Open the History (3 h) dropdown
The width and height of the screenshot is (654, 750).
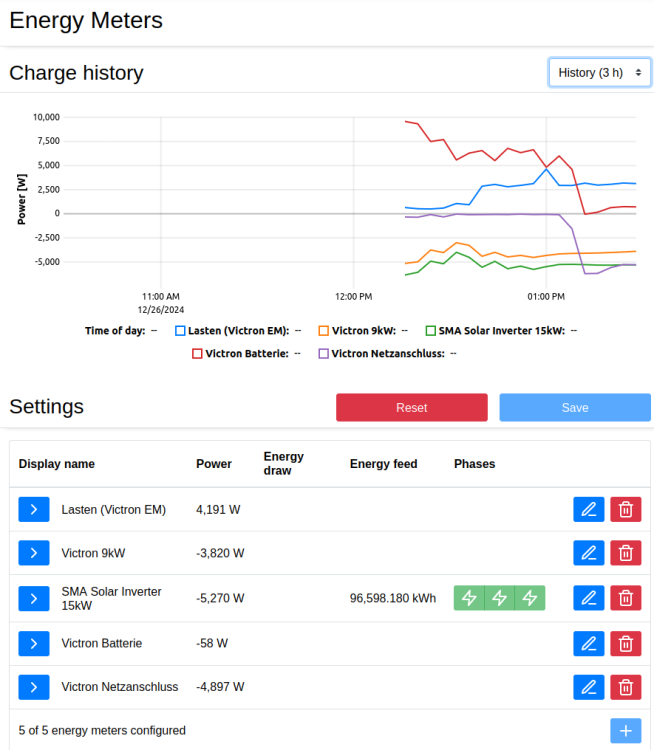point(600,73)
